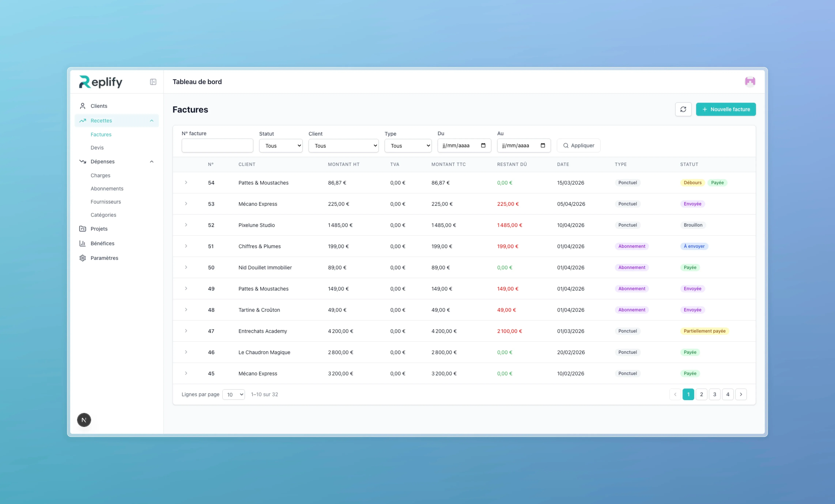835x504 pixels.
Task: Select the Recettes trending icon
Action: tap(82, 121)
